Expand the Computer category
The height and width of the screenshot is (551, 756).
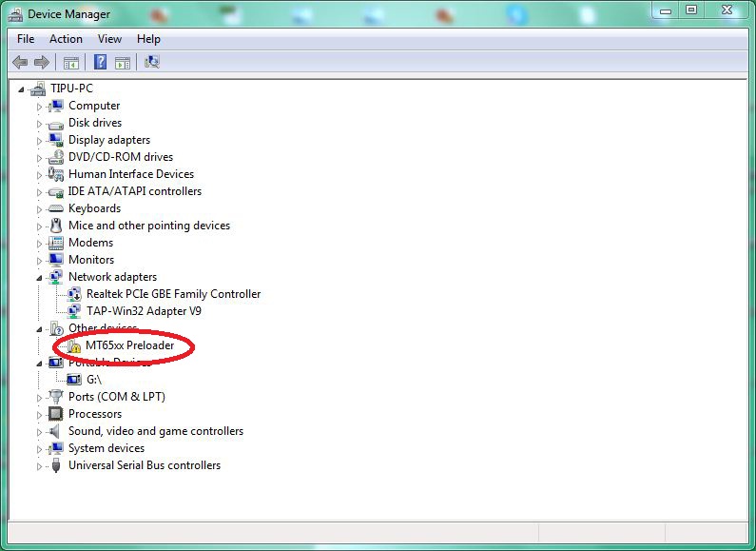[x=39, y=107]
